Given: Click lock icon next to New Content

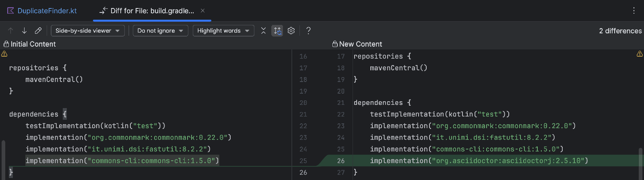Looking at the screenshot, I should tap(335, 44).
